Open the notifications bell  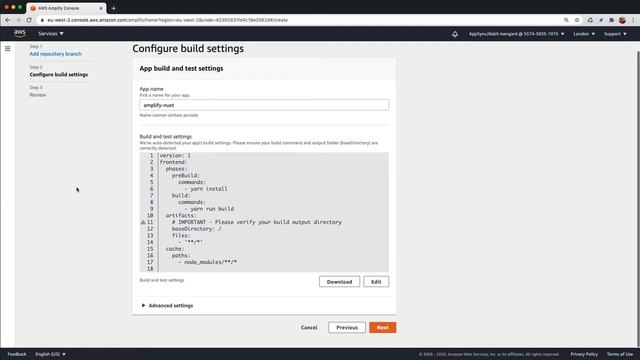click(x=455, y=34)
